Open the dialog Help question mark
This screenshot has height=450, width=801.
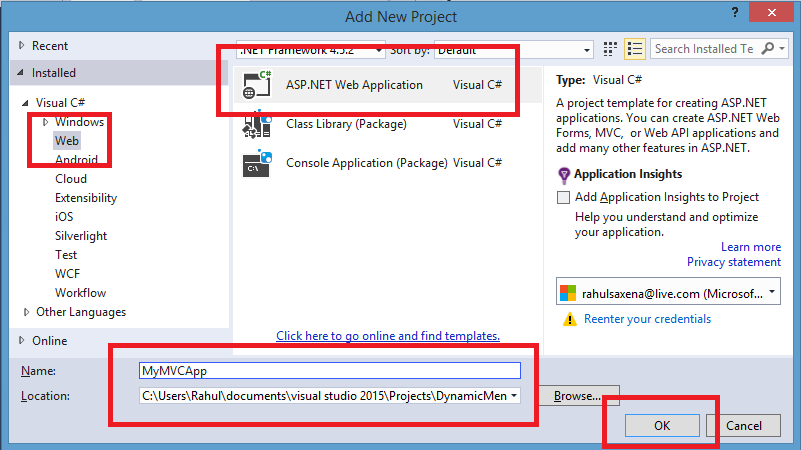[735, 12]
